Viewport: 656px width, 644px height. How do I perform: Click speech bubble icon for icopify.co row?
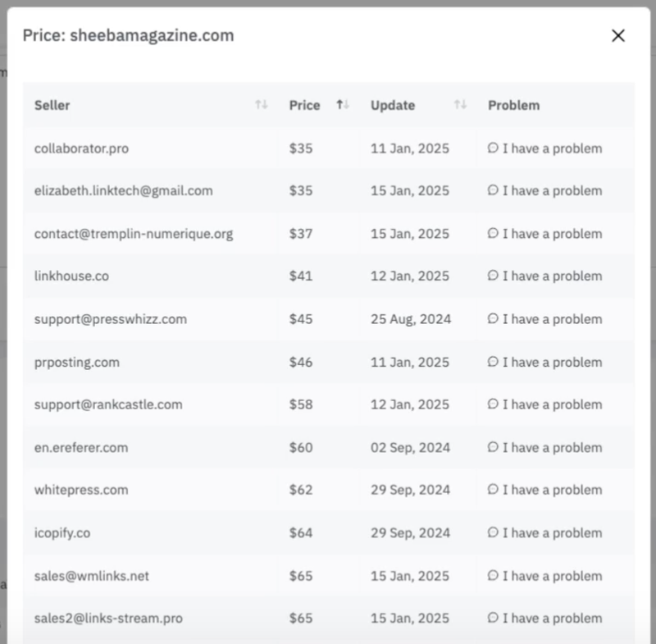point(493,532)
